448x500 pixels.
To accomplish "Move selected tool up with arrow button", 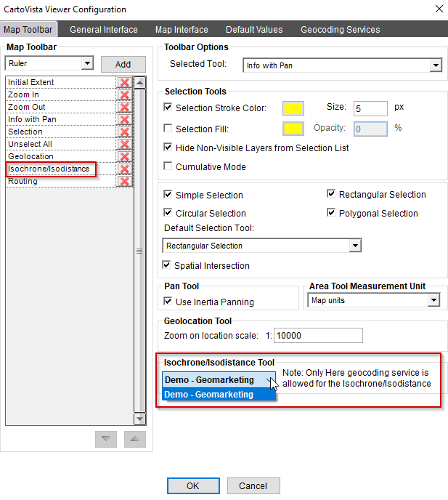I will pyautogui.click(x=135, y=439).
